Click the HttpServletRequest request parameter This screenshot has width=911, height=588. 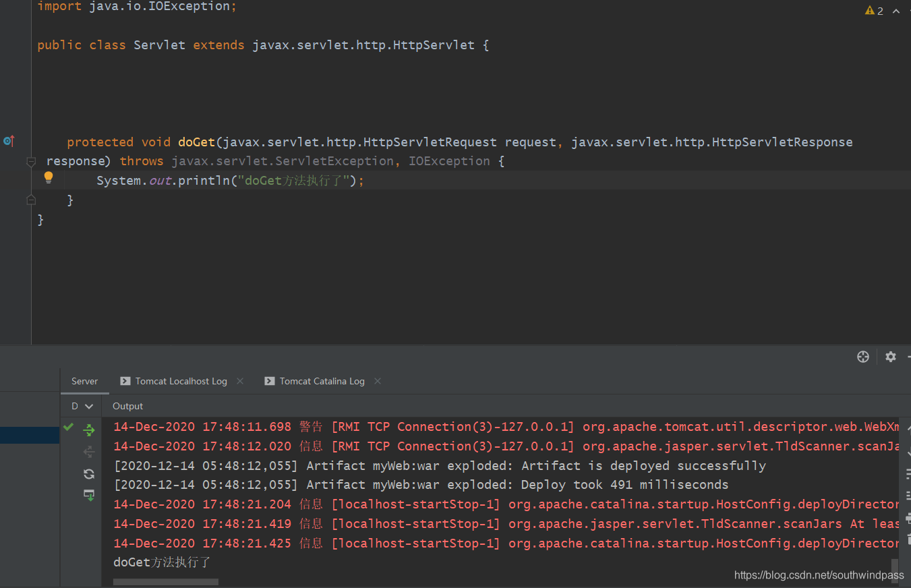coord(390,142)
